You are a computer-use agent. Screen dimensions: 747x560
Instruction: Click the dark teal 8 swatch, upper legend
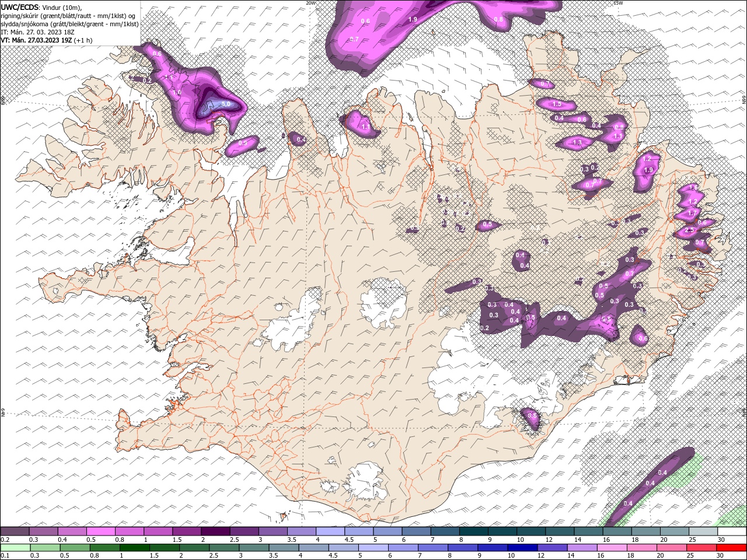(x=473, y=531)
